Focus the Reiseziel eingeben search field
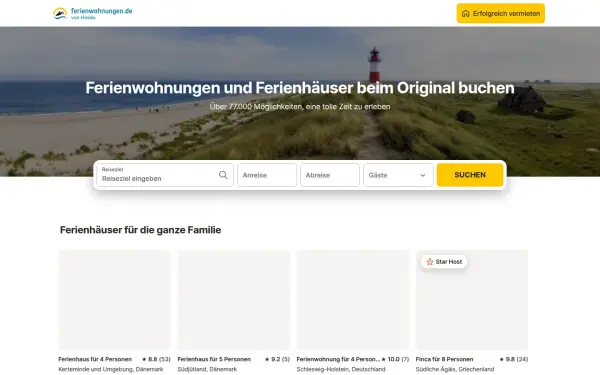This screenshot has height=375, width=600. click(165, 175)
